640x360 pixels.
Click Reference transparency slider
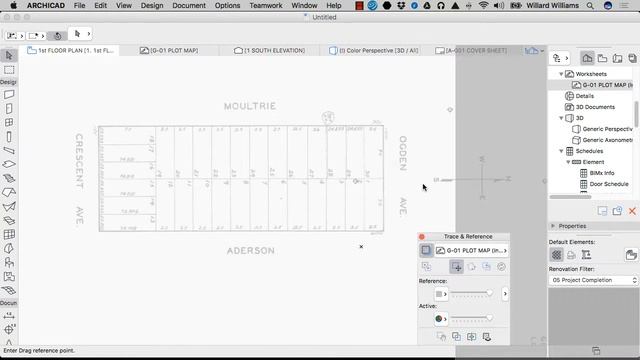tap(472, 293)
